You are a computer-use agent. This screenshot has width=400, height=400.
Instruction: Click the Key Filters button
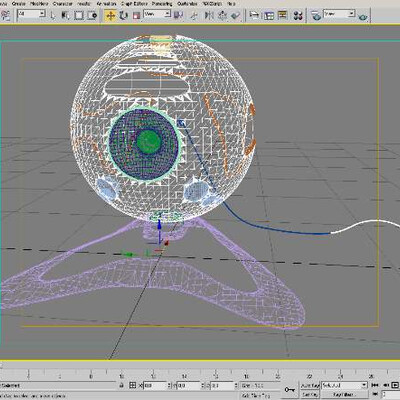[343, 394]
